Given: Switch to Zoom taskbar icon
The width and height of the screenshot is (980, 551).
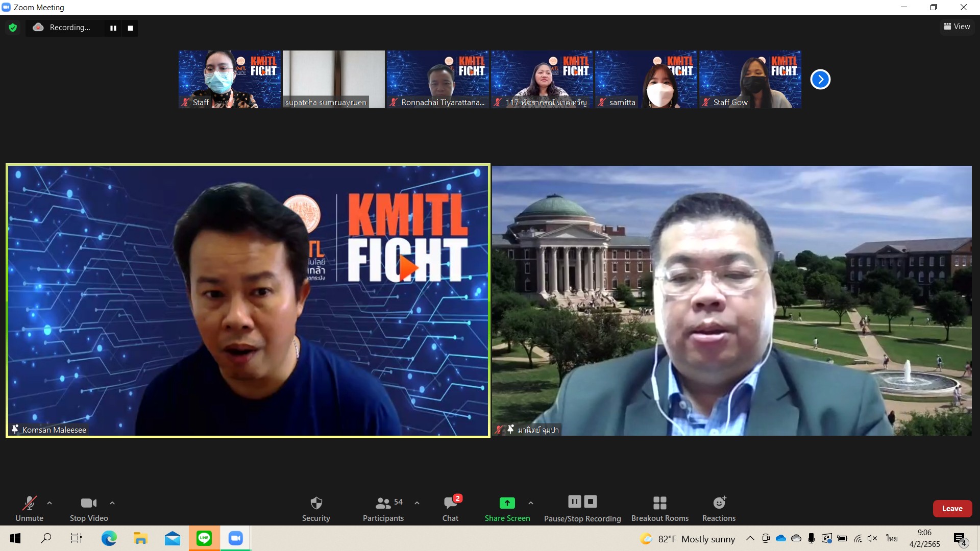Looking at the screenshot, I should point(236,538).
